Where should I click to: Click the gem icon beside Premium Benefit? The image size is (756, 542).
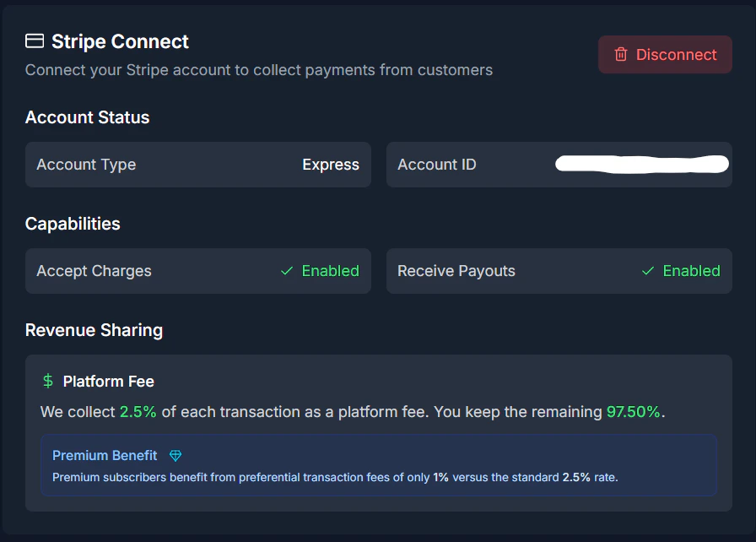[175, 455]
